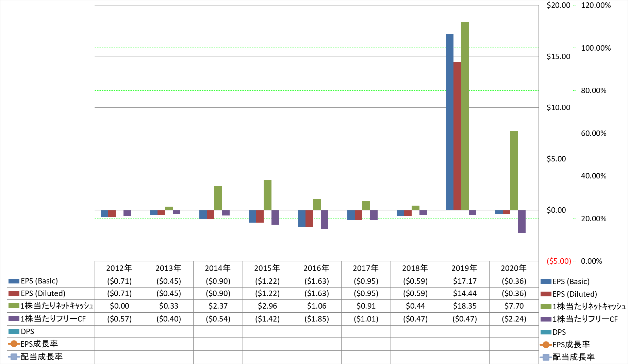The width and height of the screenshot is (628, 364).
Task: Select the $0.00 net cash value for 2012
Action: point(119,306)
